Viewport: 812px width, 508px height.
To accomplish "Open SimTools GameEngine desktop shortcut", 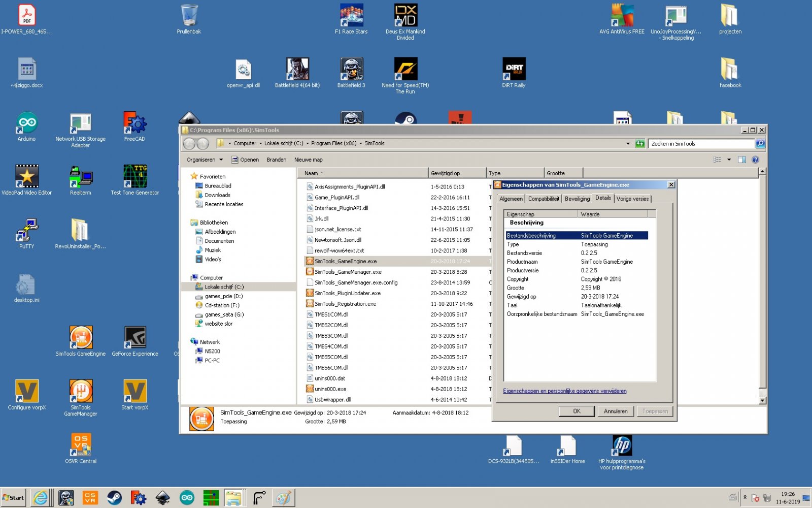I will 81,341.
